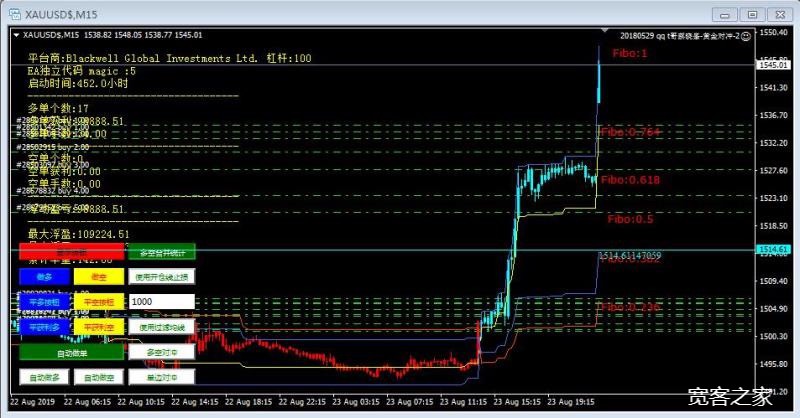The image size is (800, 418).
Task: Maximize the XAUUSD$,M15 chart window
Action: pos(752,15)
